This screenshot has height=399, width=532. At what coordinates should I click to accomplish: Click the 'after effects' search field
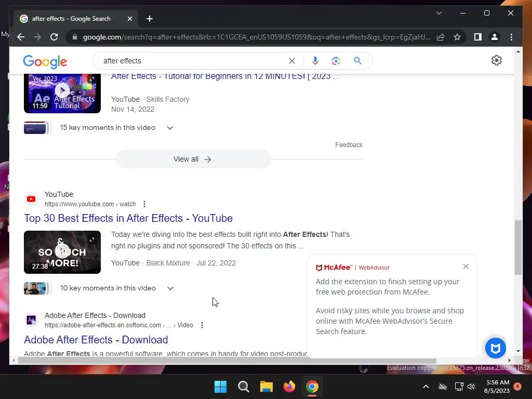[193, 61]
